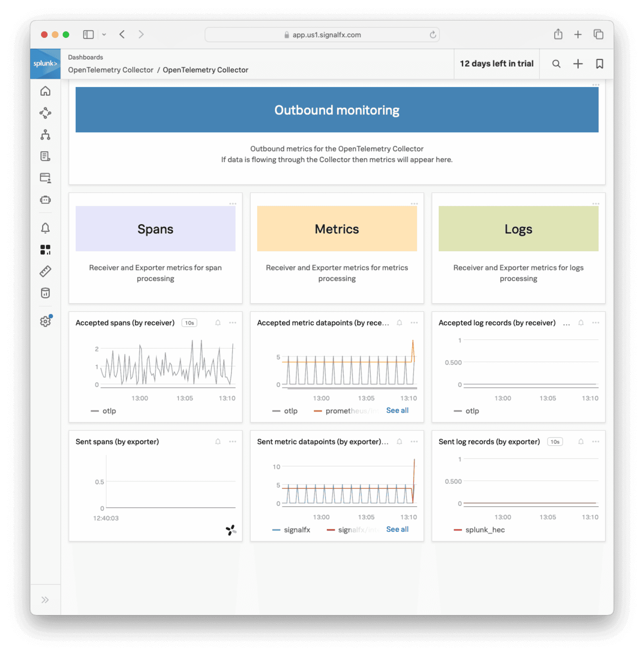This screenshot has width=644, height=655.
Task: Click the alert bell on Sent spans chart
Action: (218, 442)
